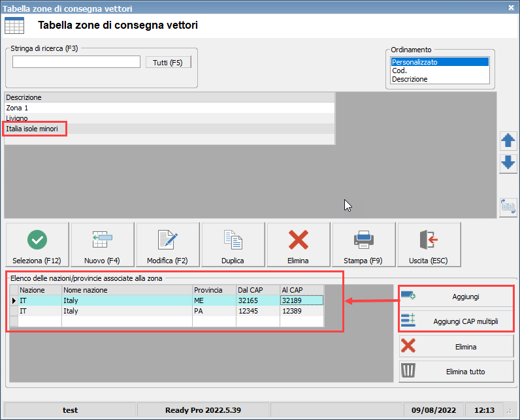Click the Al CAP value 32189
The height and width of the screenshot is (420, 520).
point(302,300)
